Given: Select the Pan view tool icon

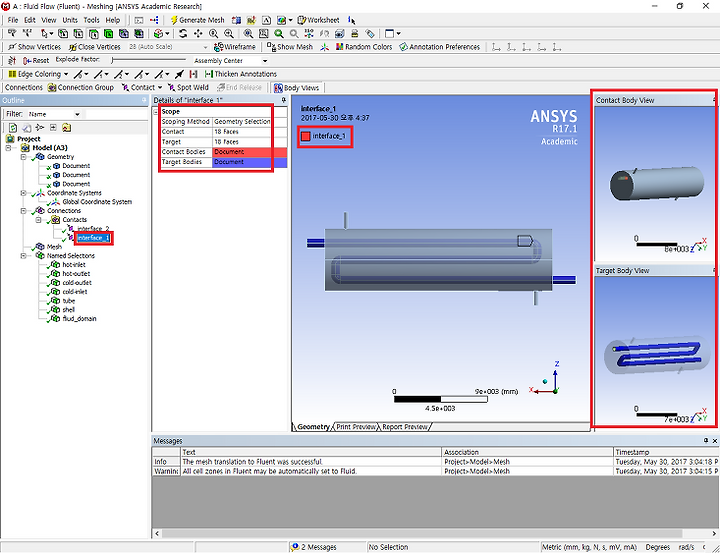Looking at the screenshot, I should pos(198,34).
